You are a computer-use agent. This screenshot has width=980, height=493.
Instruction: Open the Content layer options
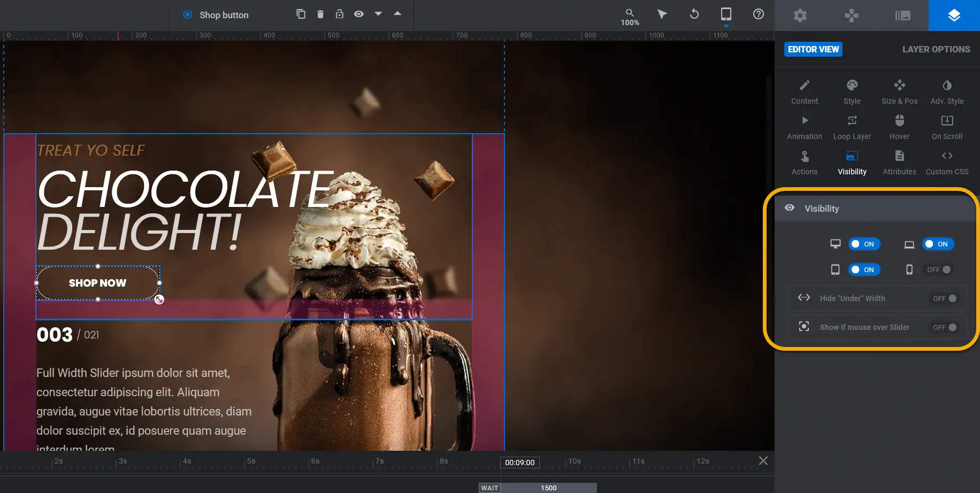[x=805, y=93]
